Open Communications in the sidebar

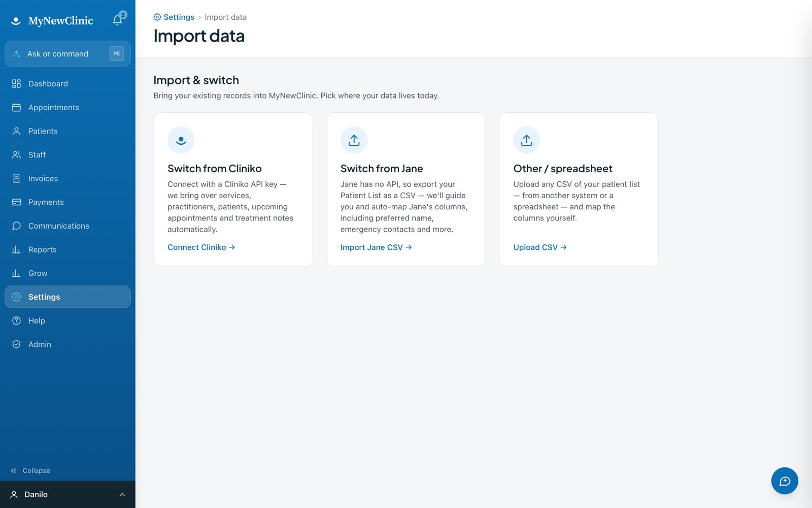point(67,226)
